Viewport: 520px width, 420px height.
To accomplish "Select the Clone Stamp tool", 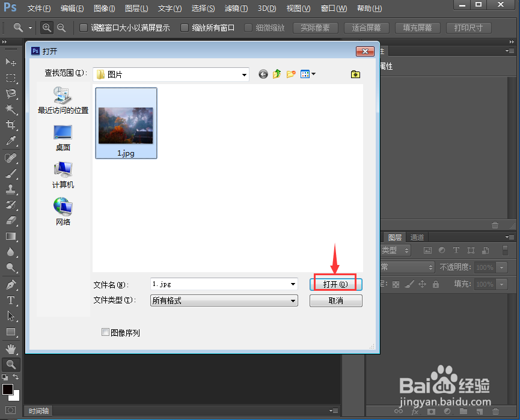I will [x=11, y=189].
